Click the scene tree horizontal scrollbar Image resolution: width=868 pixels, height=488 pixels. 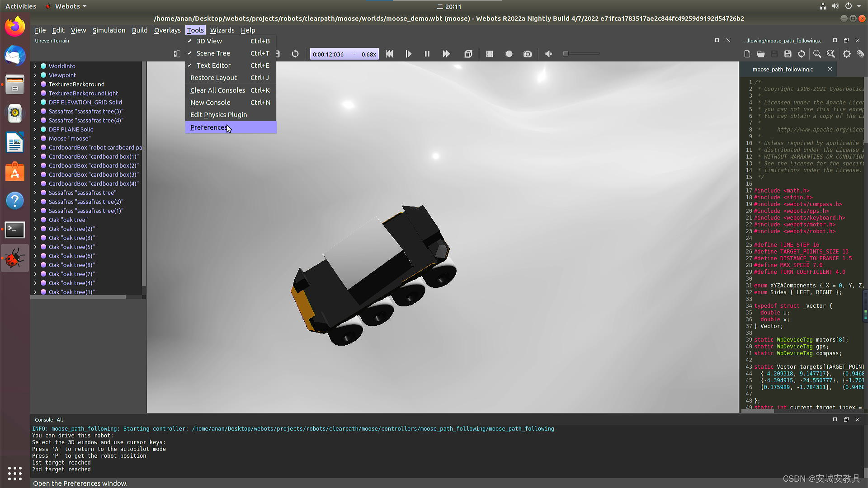[78, 297]
